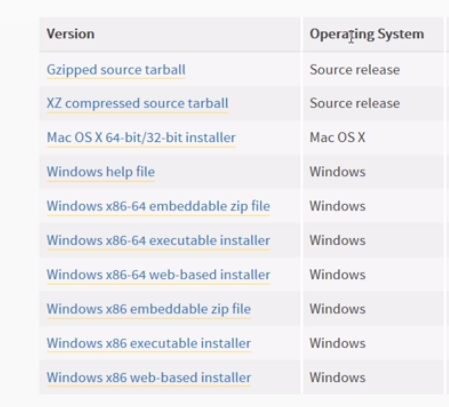The image size is (449, 407).
Task: Click Windows cell beside x86 embeddable zip
Action: (x=337, y=309)
